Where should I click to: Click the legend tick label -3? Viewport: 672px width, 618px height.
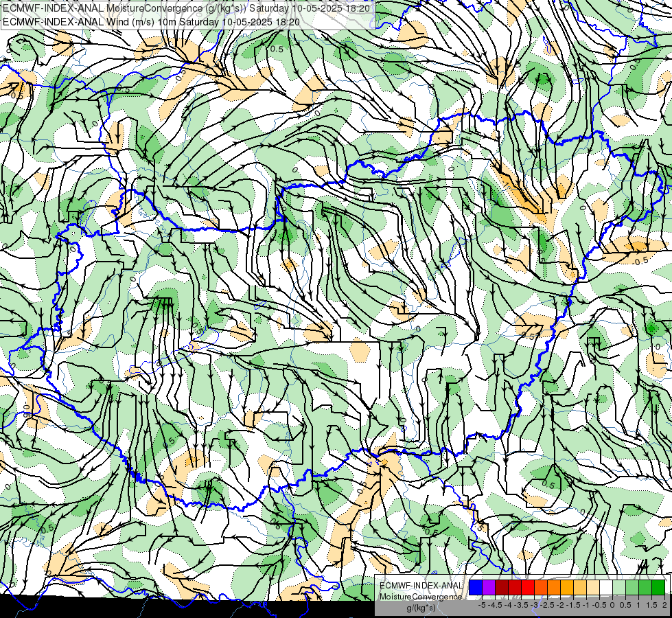point(535,605)
